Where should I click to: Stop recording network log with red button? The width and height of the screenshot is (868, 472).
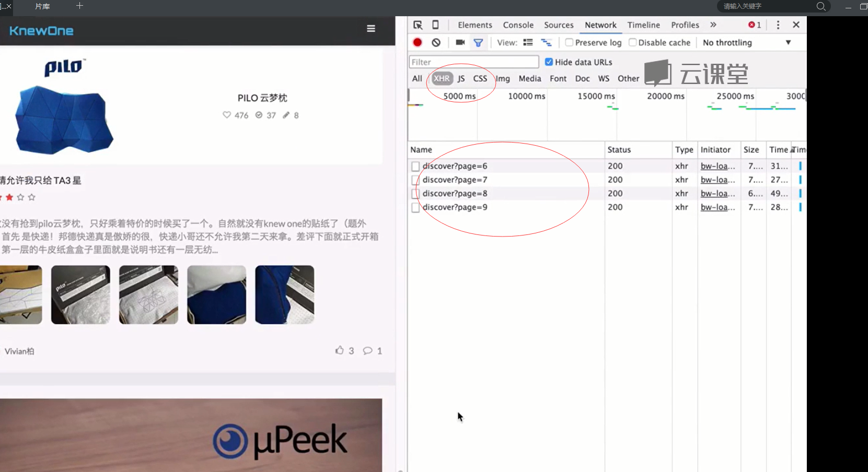(x=417, y=42)
